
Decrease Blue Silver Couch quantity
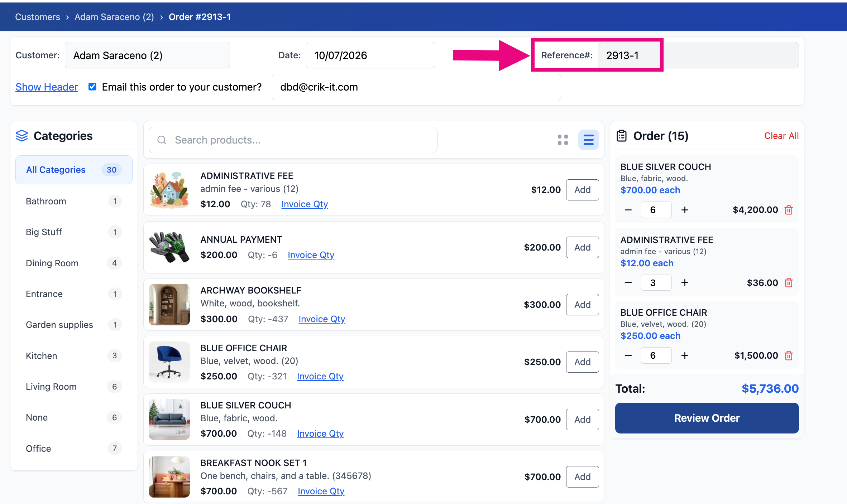(628, 210)
